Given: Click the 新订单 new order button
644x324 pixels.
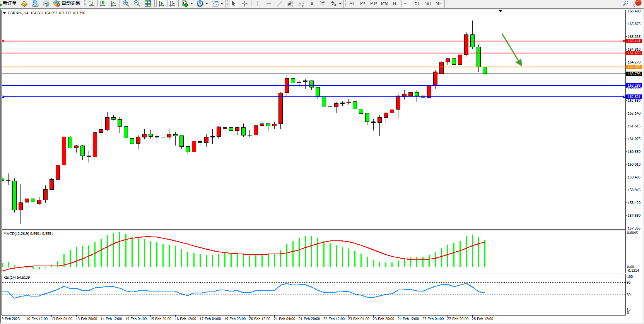Looking at the screenshot, I should pos(9,3).
